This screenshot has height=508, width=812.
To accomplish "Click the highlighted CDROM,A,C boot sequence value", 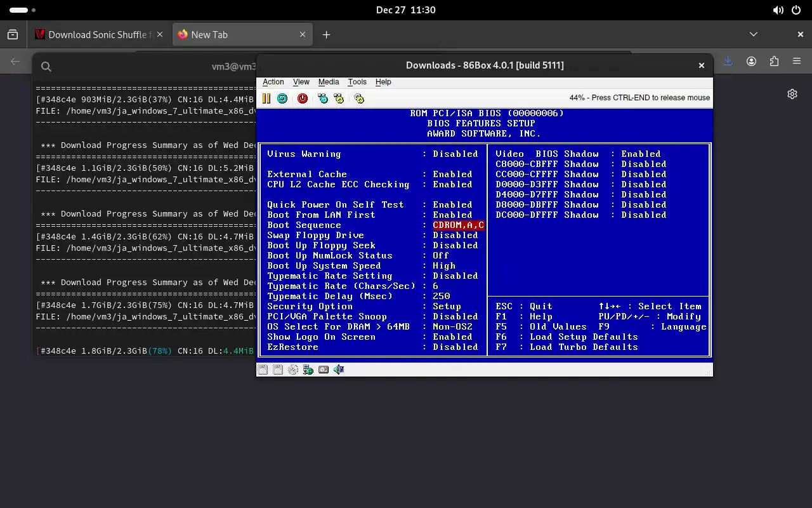I will (459, 225).
